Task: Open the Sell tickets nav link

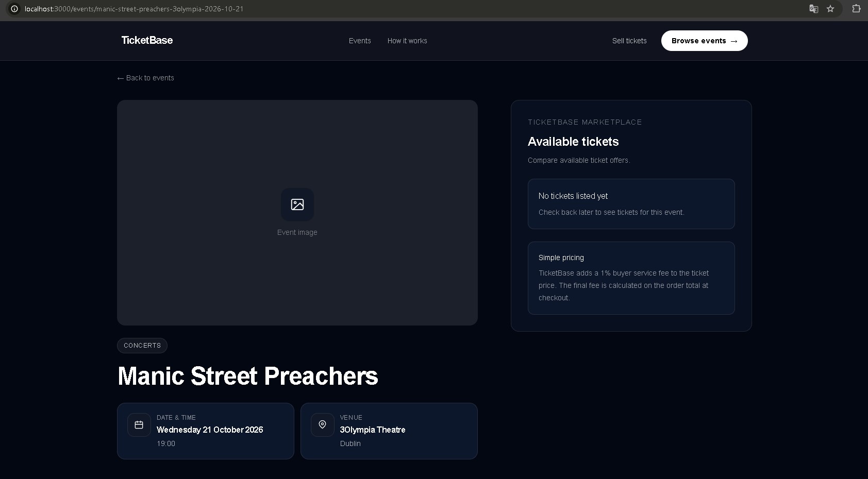Action: point(629,41)
